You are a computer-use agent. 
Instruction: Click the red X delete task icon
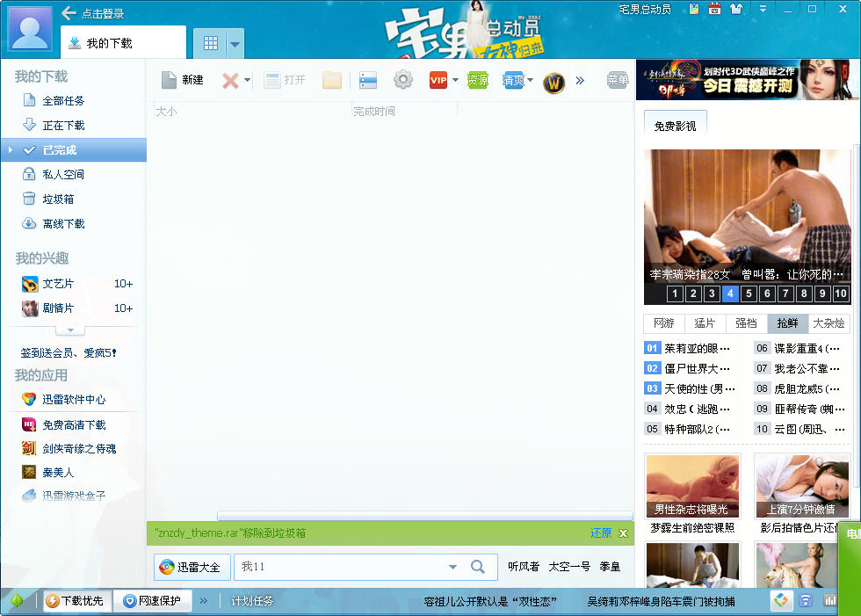[x=230, y=81]
